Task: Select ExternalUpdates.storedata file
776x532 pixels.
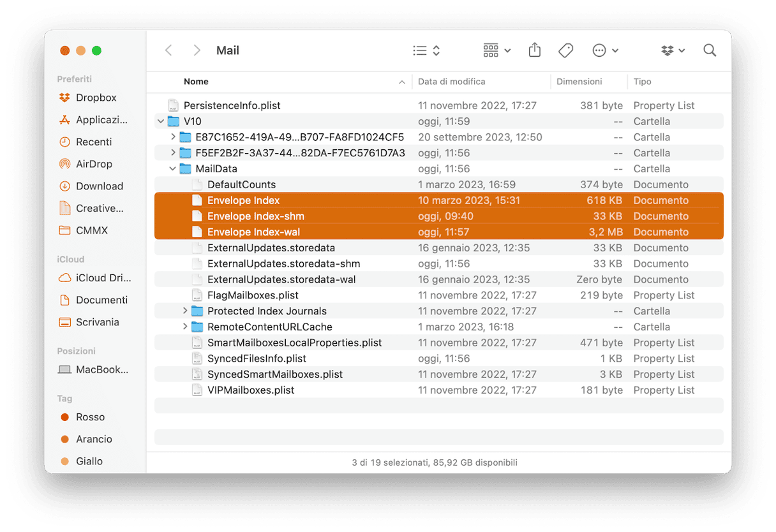Action: pos(439,248)
